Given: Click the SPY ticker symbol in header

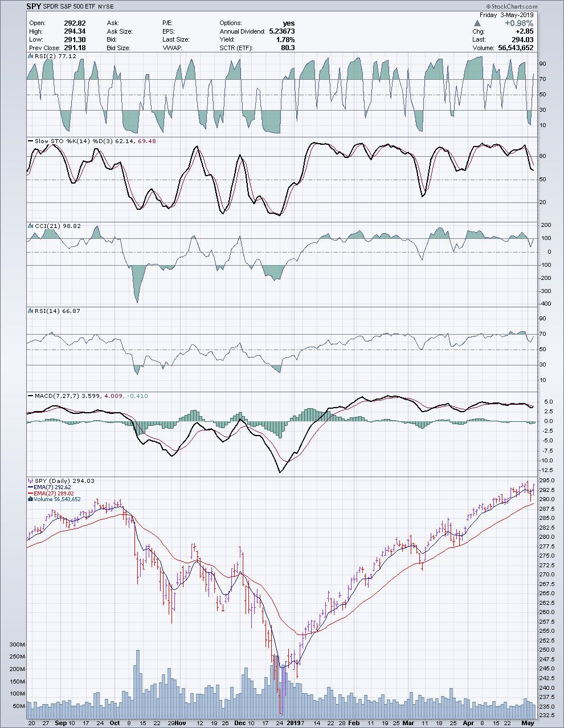Looking at the screenshot, I should 34,6.
